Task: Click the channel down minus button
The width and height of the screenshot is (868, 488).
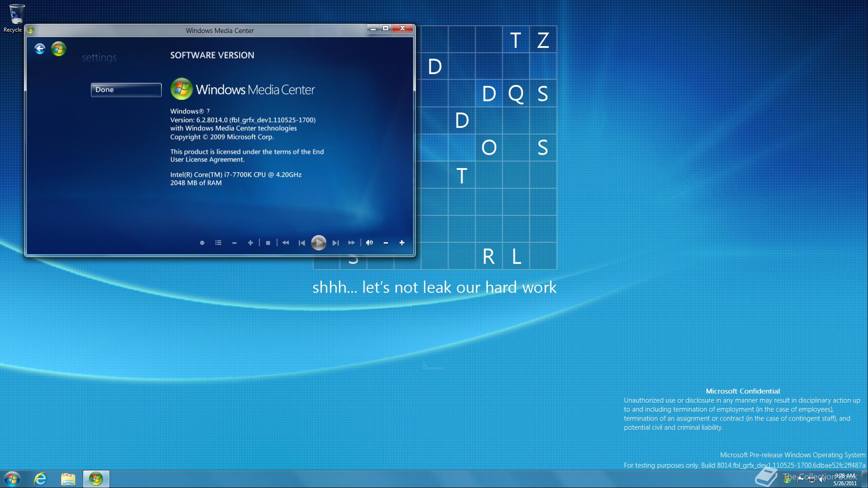Action: [234, 243]
